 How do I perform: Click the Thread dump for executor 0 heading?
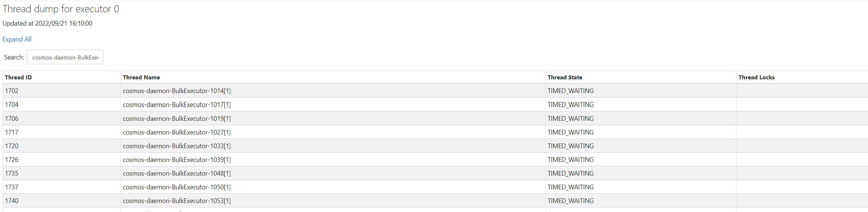[61, 9]
